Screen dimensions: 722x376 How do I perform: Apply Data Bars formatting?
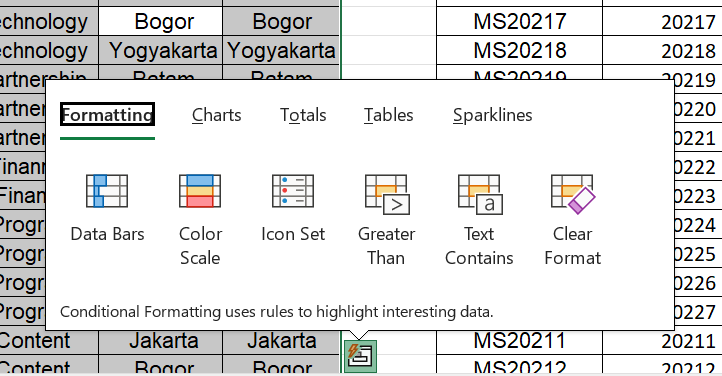click(107, 208)
